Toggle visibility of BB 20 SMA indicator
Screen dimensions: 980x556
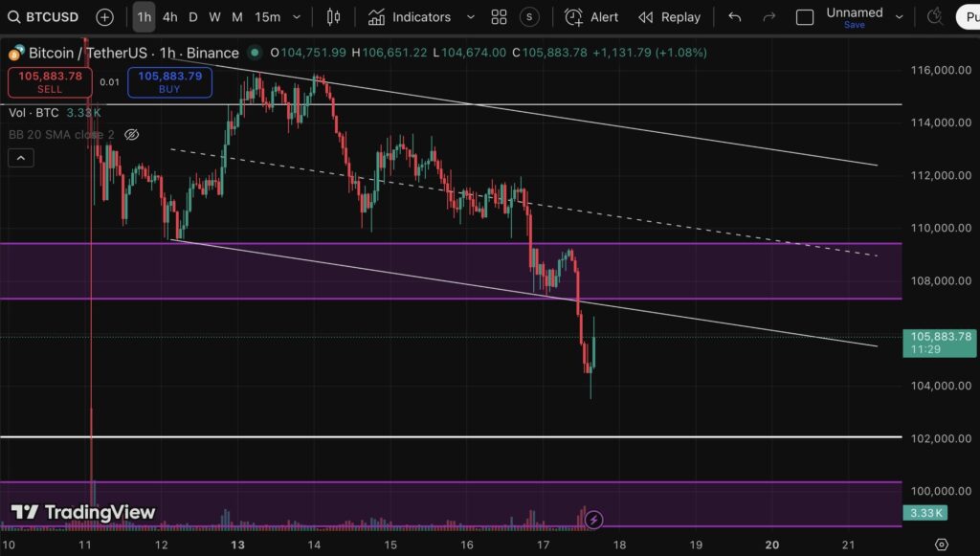click(132, 135)
